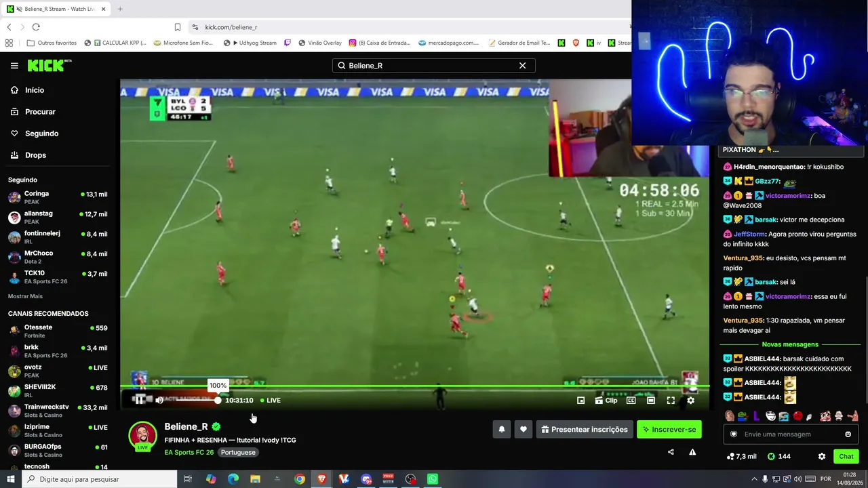Jump to LIVE in player

pos(271,401)
